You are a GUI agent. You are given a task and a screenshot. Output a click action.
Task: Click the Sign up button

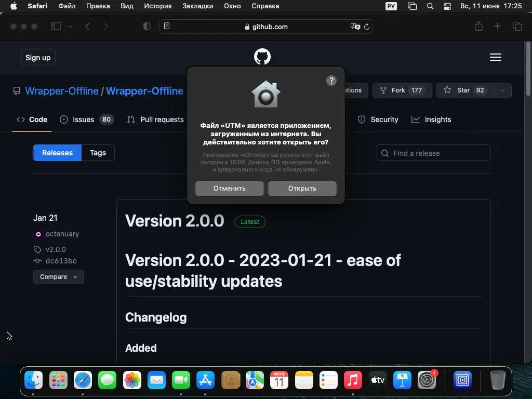38,58
